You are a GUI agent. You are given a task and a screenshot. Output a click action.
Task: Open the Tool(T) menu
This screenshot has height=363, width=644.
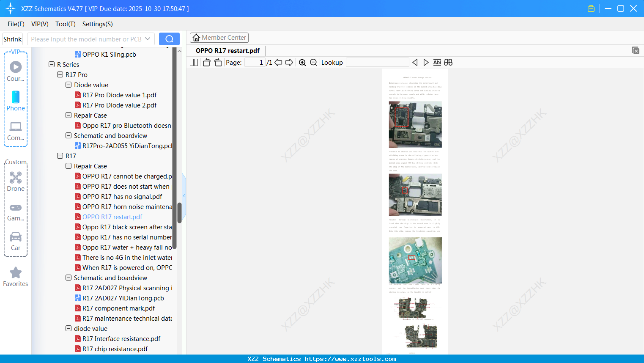65,24
